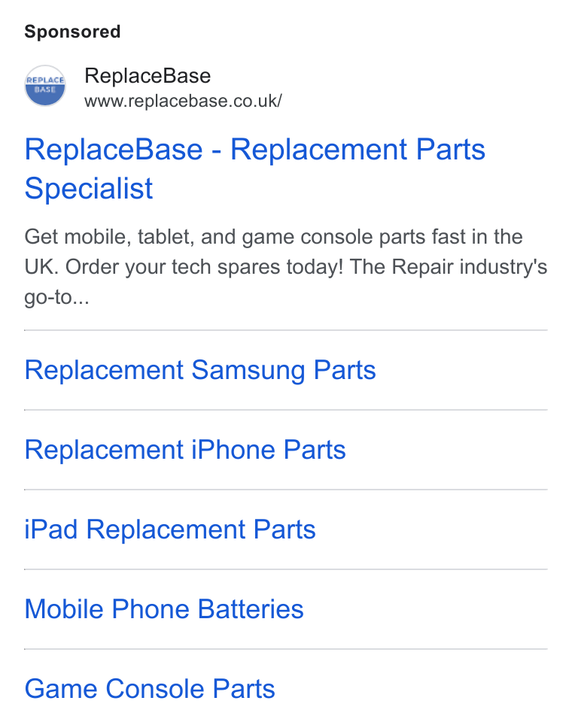The height and width of the screenshot is (728, 572).
Task: Click the truncated go-to... description ending
Action: tap(56, 298)
